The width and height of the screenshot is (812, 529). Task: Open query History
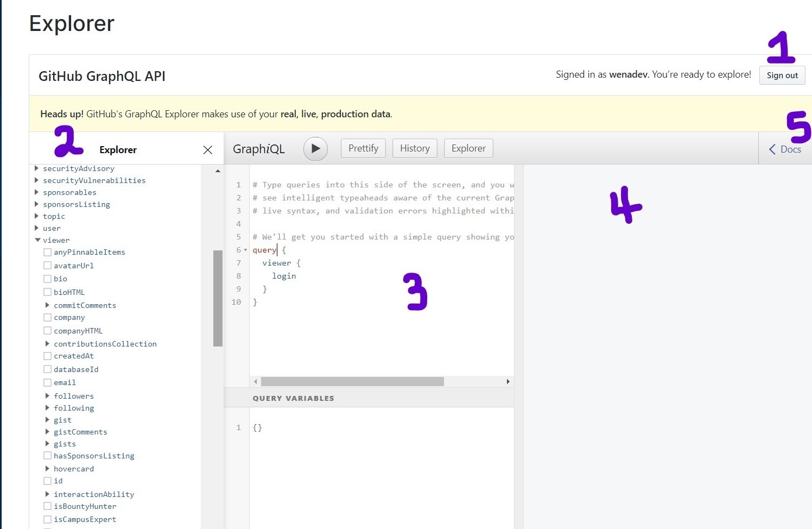(x=415, y=148)
